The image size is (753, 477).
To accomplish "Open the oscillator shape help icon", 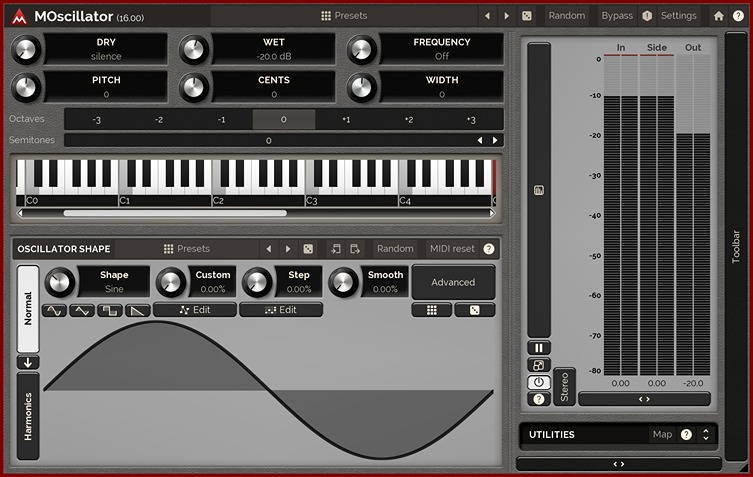I will (x=489, y=249).
